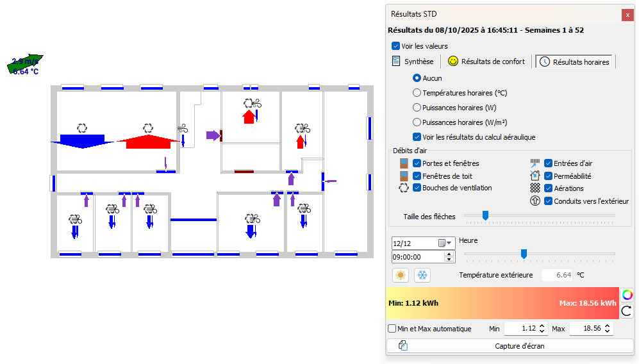Click the Aérations grid icon
The width and height of the screenshot is (639, 364).
[535, 188]
